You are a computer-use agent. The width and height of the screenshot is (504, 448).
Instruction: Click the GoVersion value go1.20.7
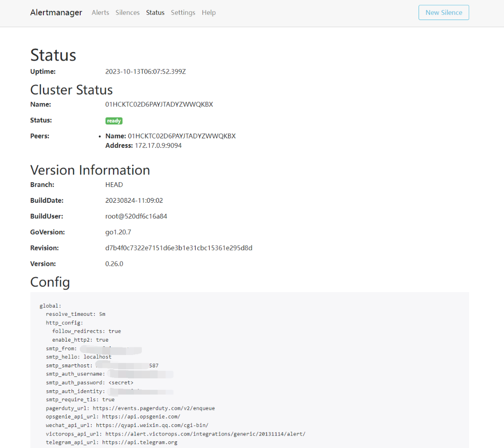pyautogui.click(x=118, y=232)
